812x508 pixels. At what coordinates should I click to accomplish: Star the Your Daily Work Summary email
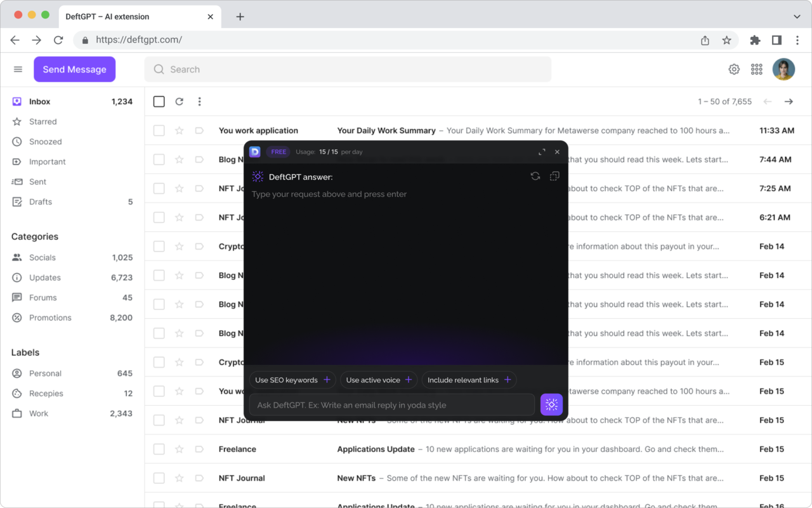click(180, 130)
